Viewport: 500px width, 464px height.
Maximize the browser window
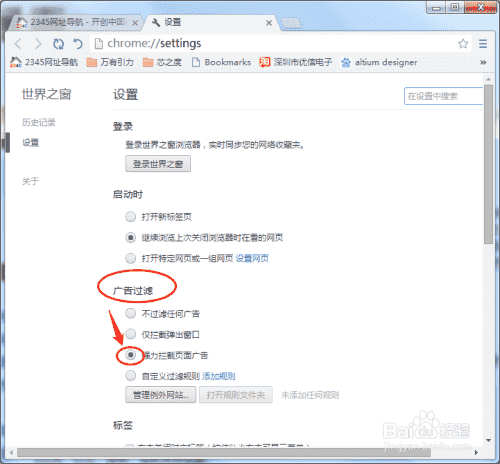[x=455, y=7]
